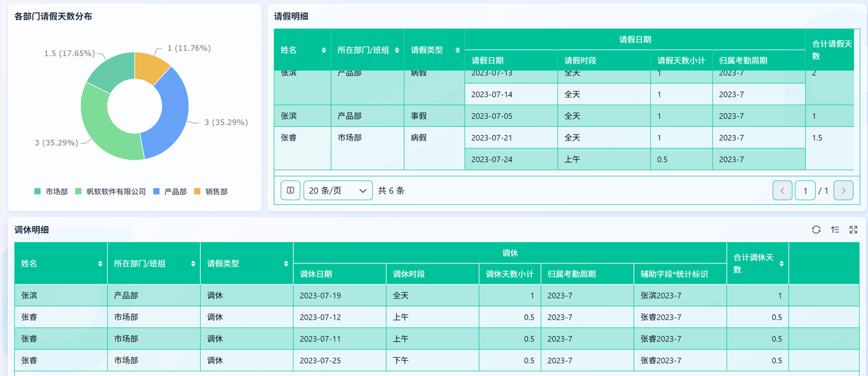Click 张滨 name cell in 调休明细
This screenshot has height=376, width=868.
(x=60, y=295)
